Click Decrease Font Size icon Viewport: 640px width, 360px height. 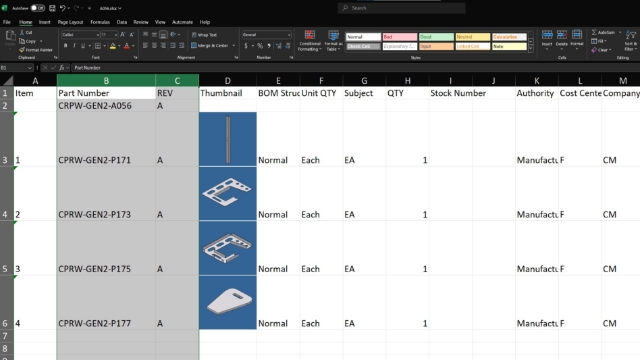(x=131, y=35)
